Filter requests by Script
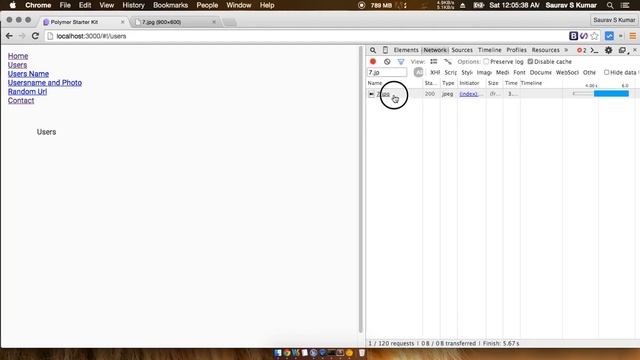640x360 pixels. pos(451,72)
